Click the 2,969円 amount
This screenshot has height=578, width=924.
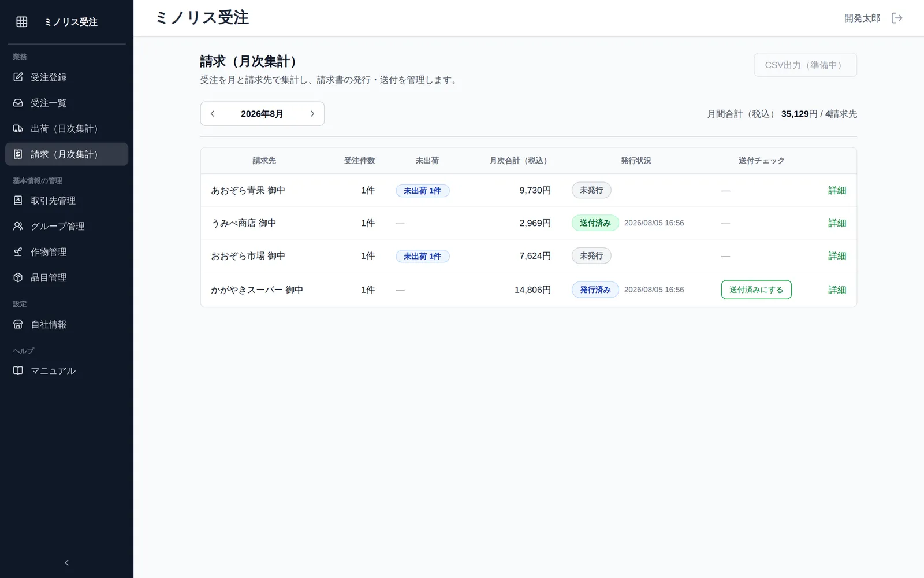click(x=535, y=223)
